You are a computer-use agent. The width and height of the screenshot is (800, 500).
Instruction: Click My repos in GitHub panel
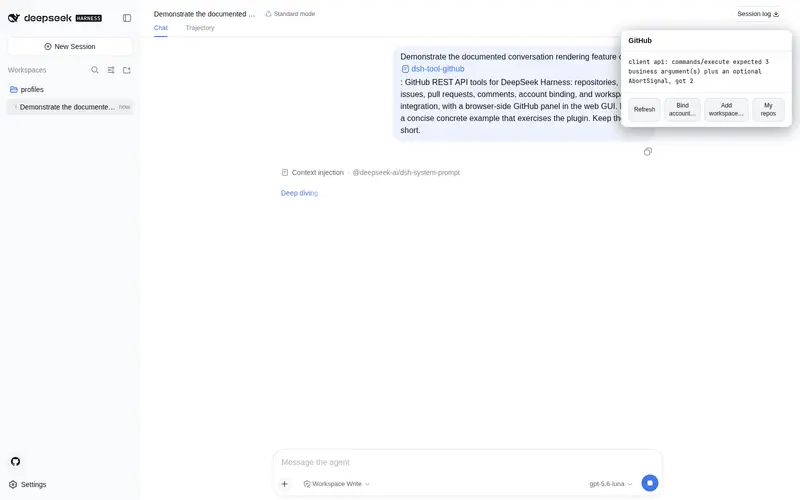[x=768, y=110]
